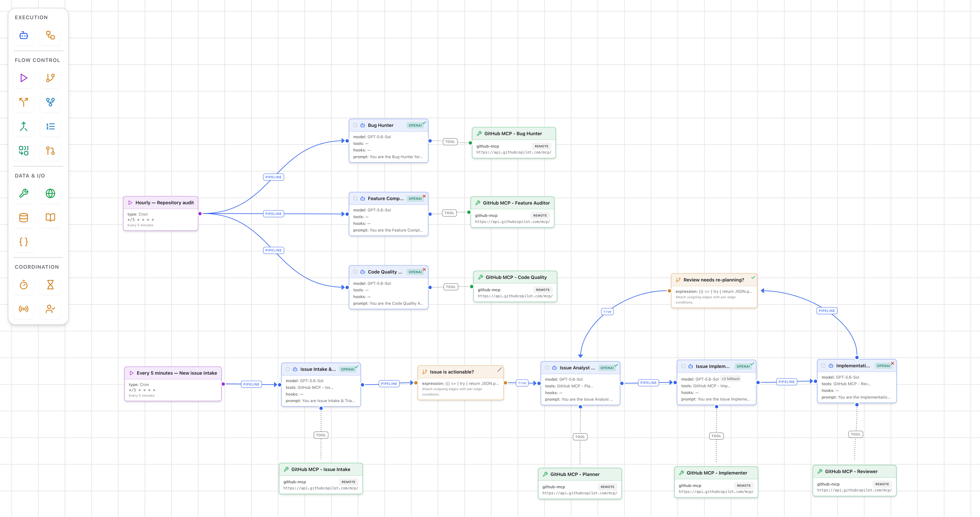
Task: Toggle the circle on Code Quality node header
Action: pos(355,272)
